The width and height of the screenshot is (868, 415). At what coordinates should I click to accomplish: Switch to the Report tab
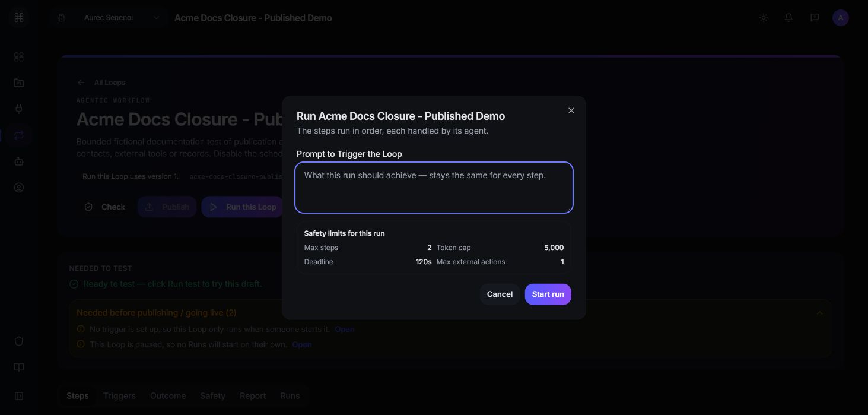(x=253, y=396)
